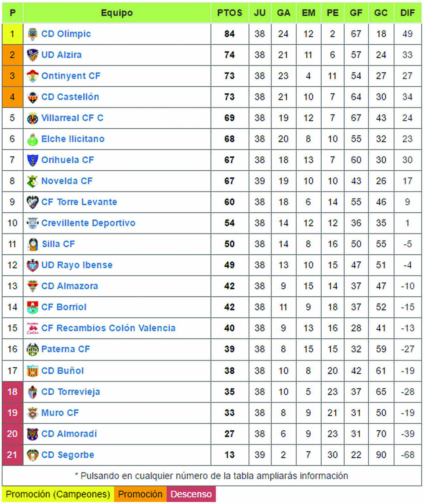Image resolution: width=424 pixels, height=504 pixels.
Task: Click the DIF column header
Action: (x=408, y=13)
